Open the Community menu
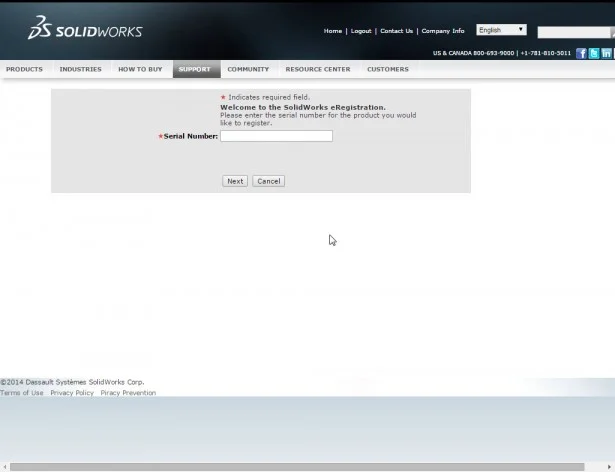The height and width of the screenshot is (472, 615). 247,69
